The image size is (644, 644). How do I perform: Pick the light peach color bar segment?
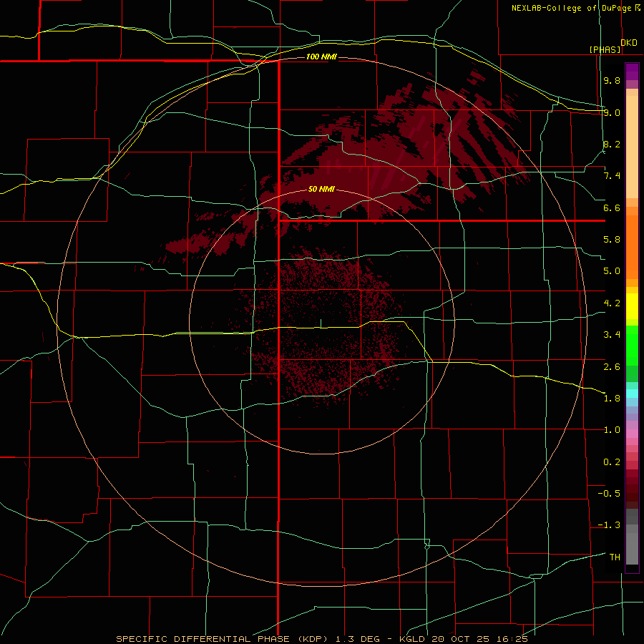coord(632,147)
